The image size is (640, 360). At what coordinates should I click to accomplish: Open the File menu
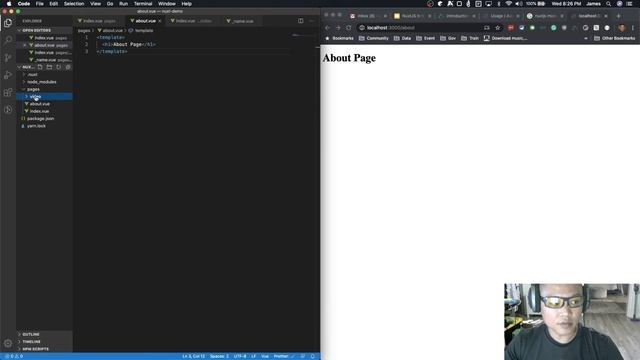(40, 4)
